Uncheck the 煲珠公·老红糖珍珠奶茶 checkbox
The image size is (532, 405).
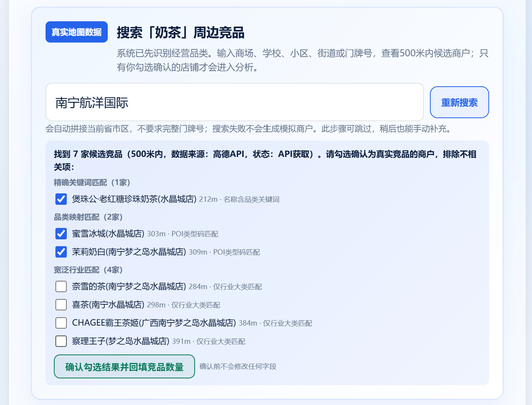click(61, 199)
